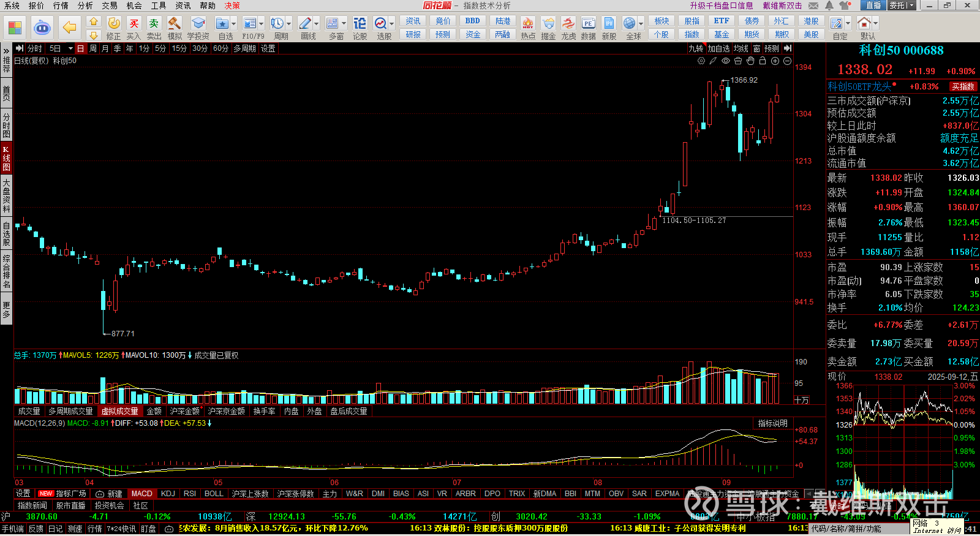Open the 龙虎 dragon icon
Screen dimensions: 980x536
click(568, 29)
